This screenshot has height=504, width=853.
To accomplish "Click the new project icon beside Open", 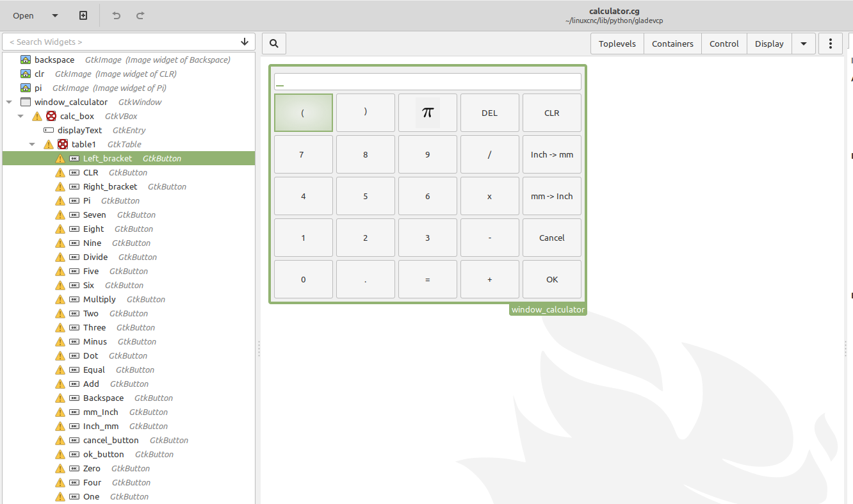I will 83,15.
